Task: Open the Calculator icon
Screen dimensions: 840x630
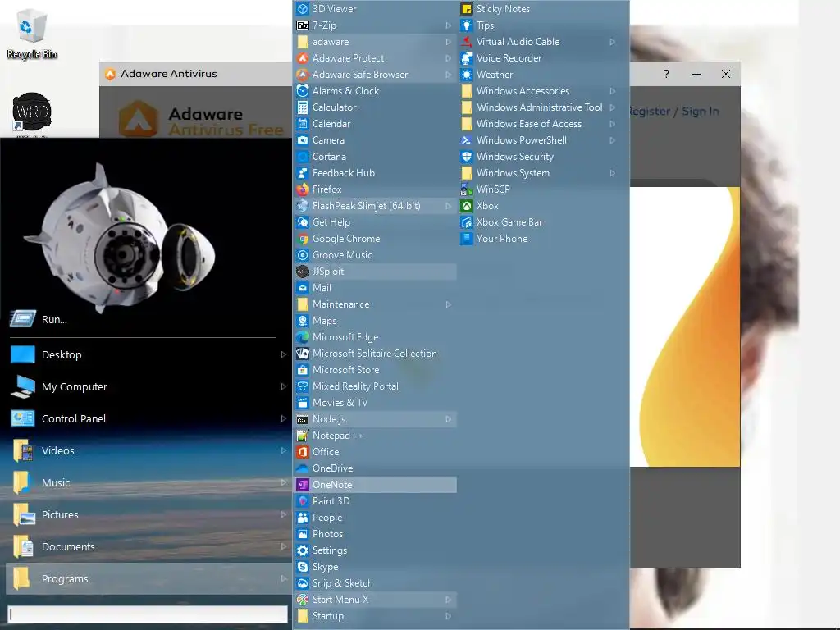Action: click(303, 107)
